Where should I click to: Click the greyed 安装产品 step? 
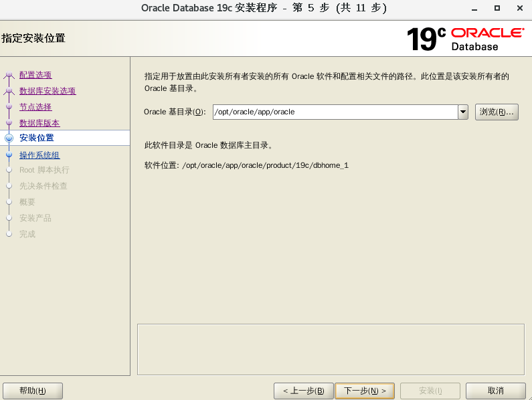[x=35, y=218]
